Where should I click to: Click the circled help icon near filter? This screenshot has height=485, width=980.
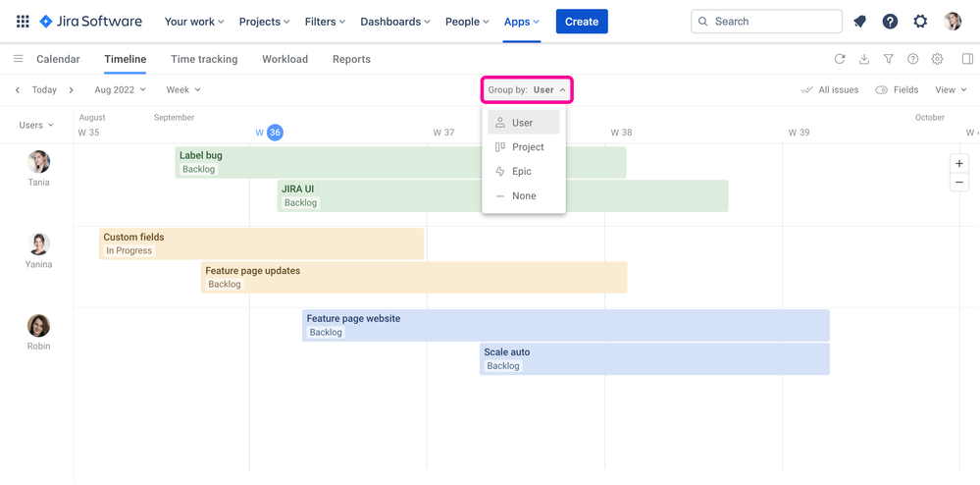912,59
